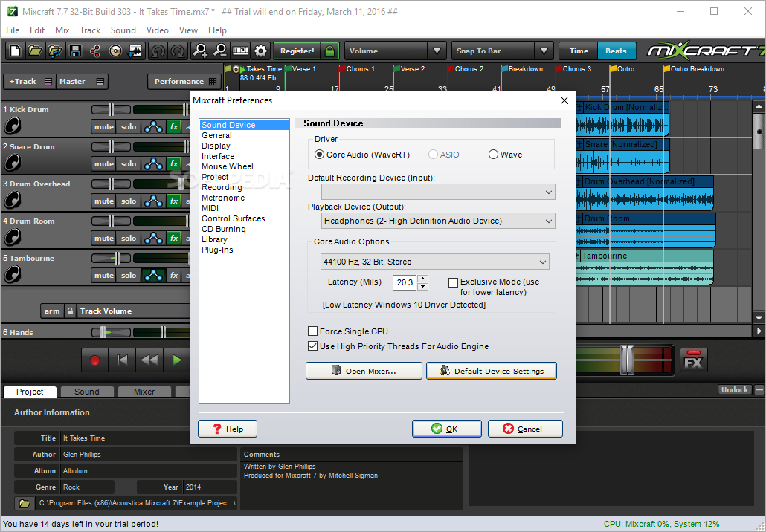Click the play button in transport

[177, 360]
